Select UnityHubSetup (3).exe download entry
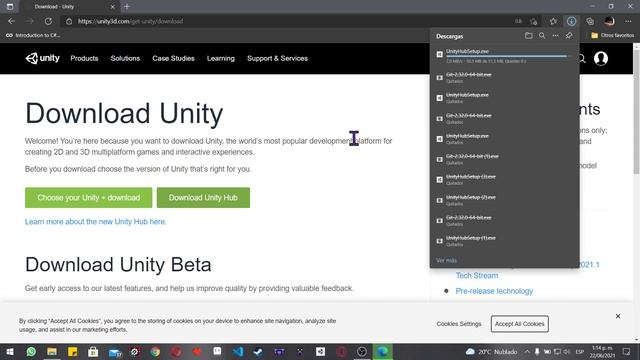Viewport: 640px width, 360px height. point(504,180)
